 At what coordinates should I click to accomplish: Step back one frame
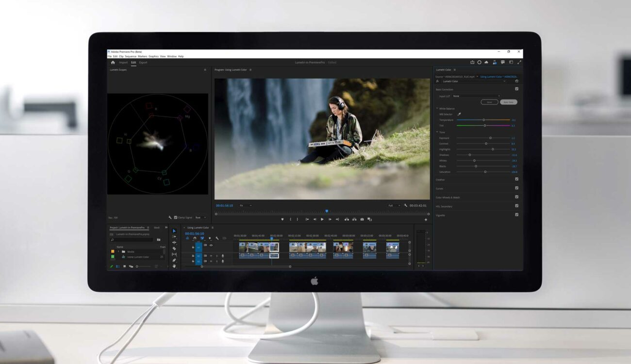tap(315, 219)
